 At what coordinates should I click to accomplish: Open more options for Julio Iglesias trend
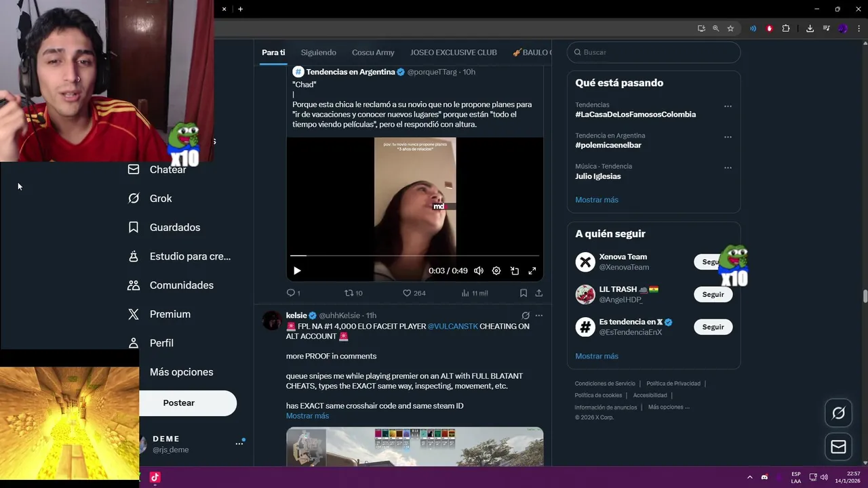pyautogui.click(x=728, y=167)
